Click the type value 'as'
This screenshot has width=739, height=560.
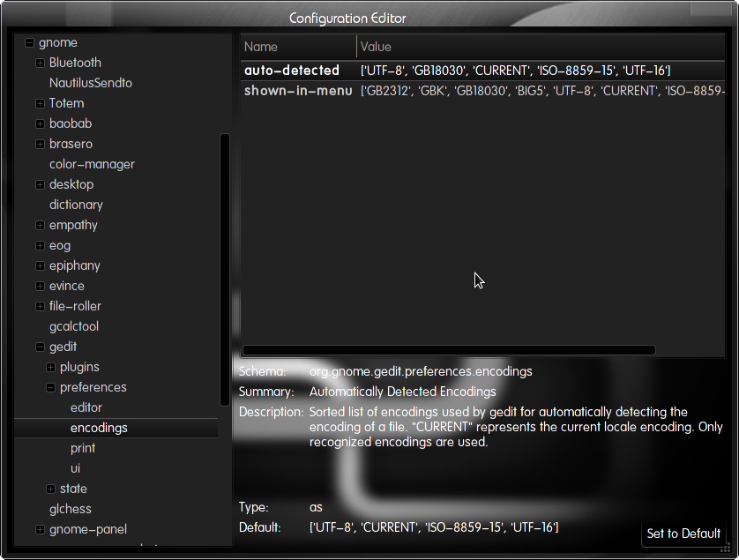coord(316,507)
